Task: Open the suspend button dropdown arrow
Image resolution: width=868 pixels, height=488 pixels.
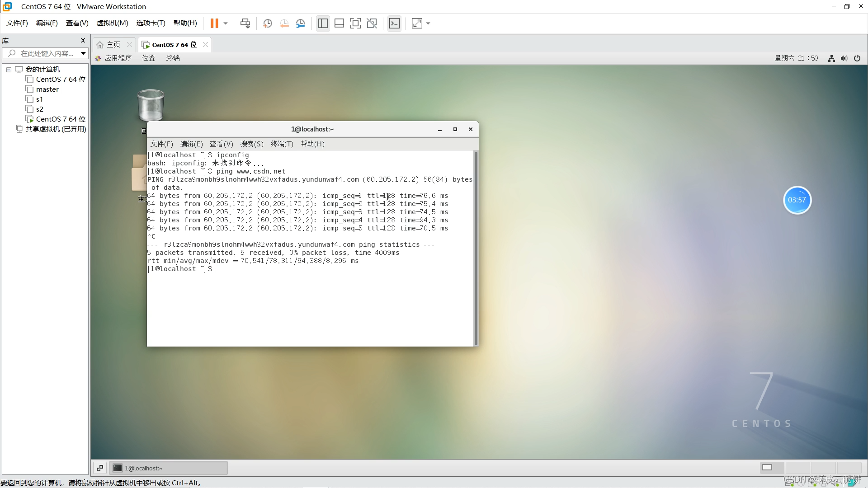Action: 225,23
